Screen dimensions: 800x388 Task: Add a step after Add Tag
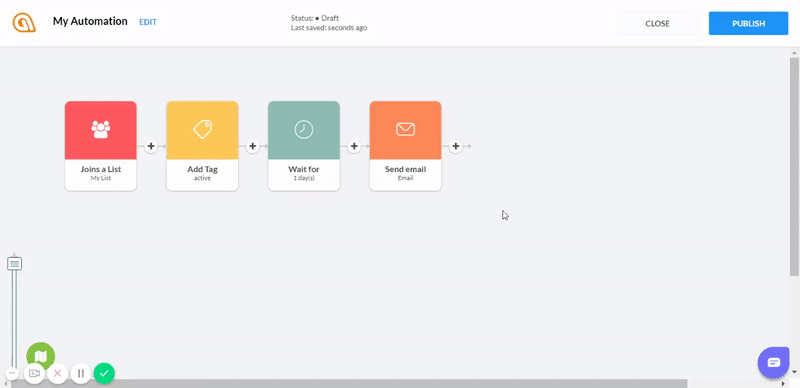[253, 147]
